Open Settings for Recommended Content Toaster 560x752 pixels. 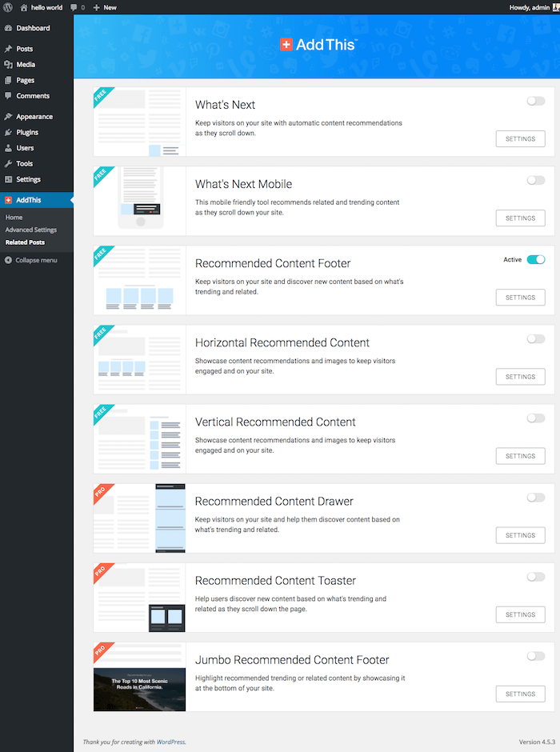coord(520,614)
